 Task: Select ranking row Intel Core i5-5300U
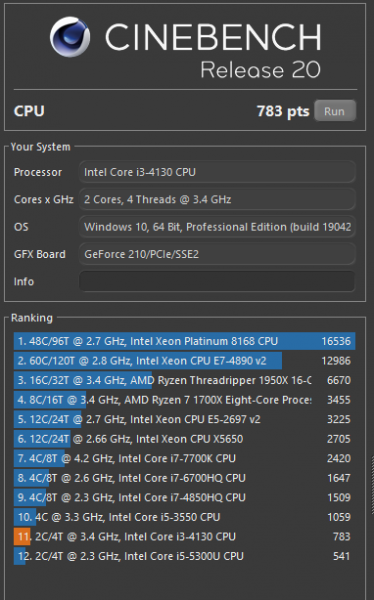point(185,556)
